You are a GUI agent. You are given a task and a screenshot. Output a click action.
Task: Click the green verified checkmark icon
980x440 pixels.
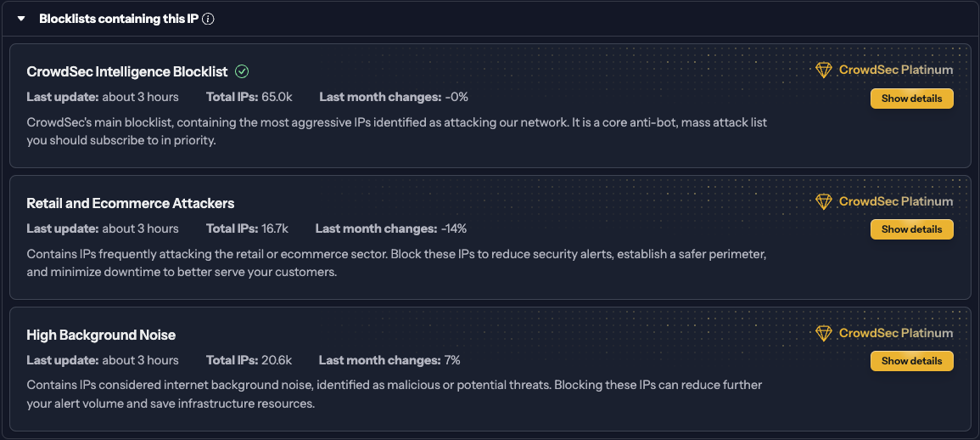pyautogui.click(x=242, y=71)
